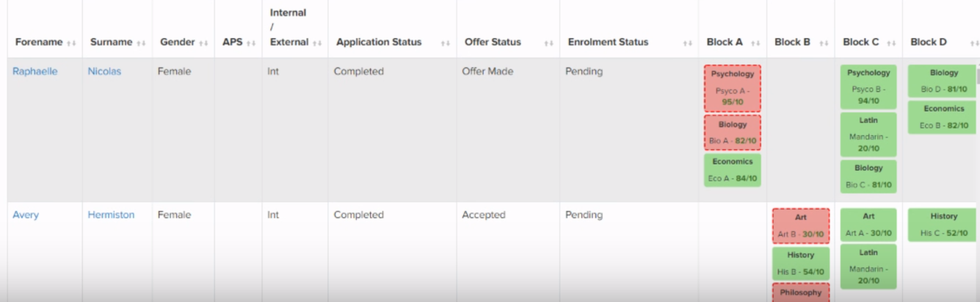The height and width of the screenshot is (302, 980).
Task: Select red Biology Bio A block
Action: point(733,132)
